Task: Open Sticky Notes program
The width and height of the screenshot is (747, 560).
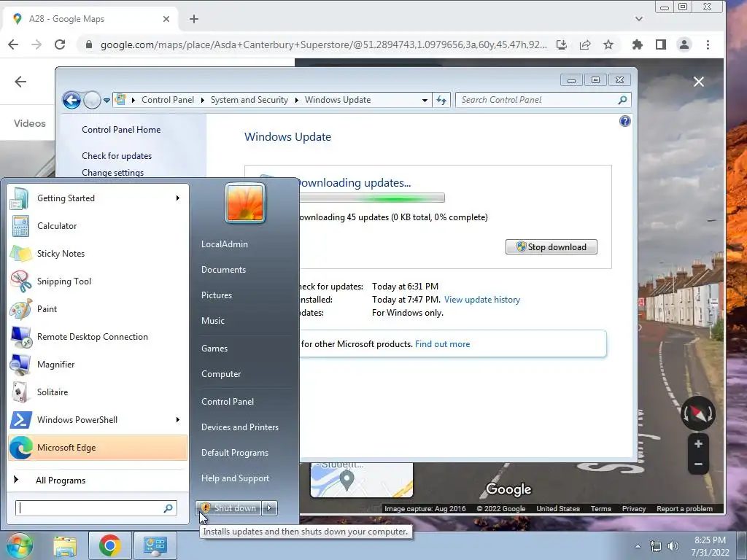Action: click(98, 253)
